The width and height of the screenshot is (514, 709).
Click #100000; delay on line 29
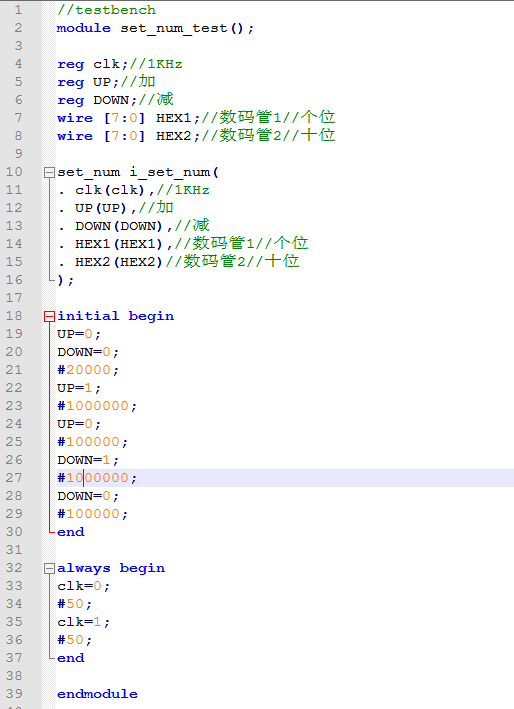tap(93, 514)
